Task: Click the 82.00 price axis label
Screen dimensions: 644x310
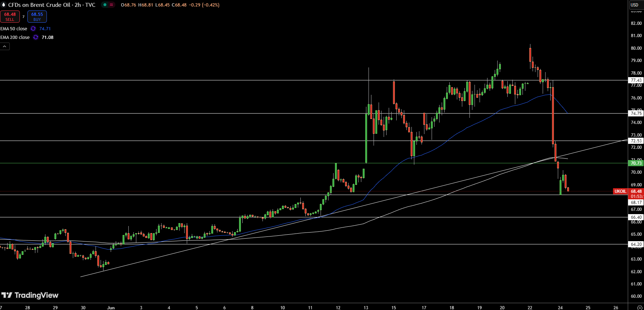Action: coord(636,23)
